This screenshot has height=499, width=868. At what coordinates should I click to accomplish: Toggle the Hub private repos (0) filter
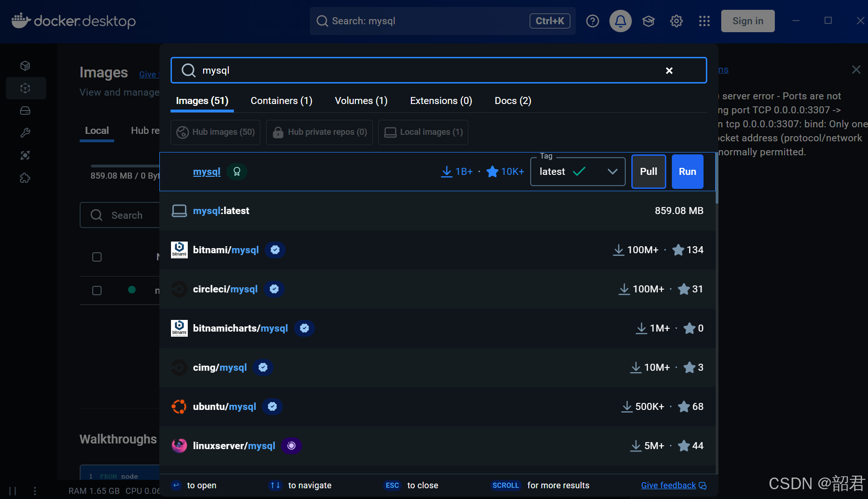pyautogui.click(x=319, y=132)
